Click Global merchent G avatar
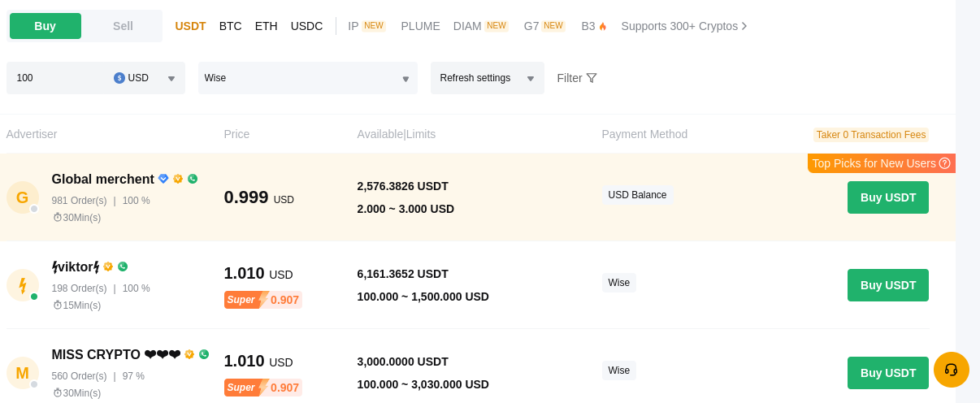980x403 pixels. tap(22, 197)
